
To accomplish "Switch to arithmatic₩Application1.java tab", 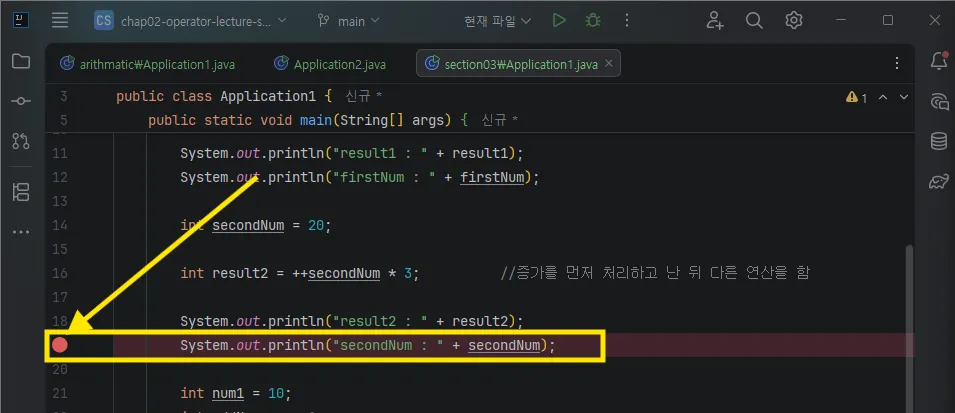I will [147, 64].
